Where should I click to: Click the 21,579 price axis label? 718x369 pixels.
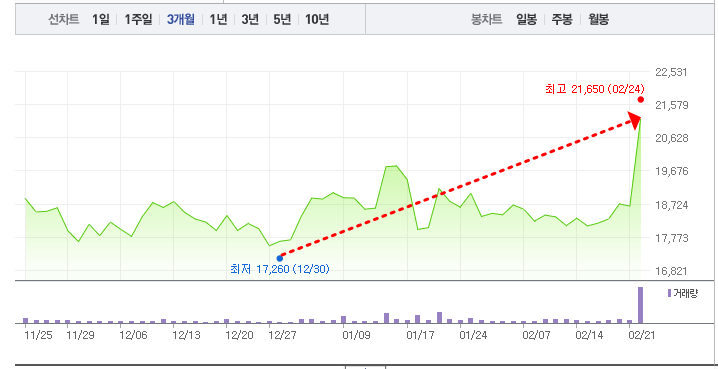671,105
